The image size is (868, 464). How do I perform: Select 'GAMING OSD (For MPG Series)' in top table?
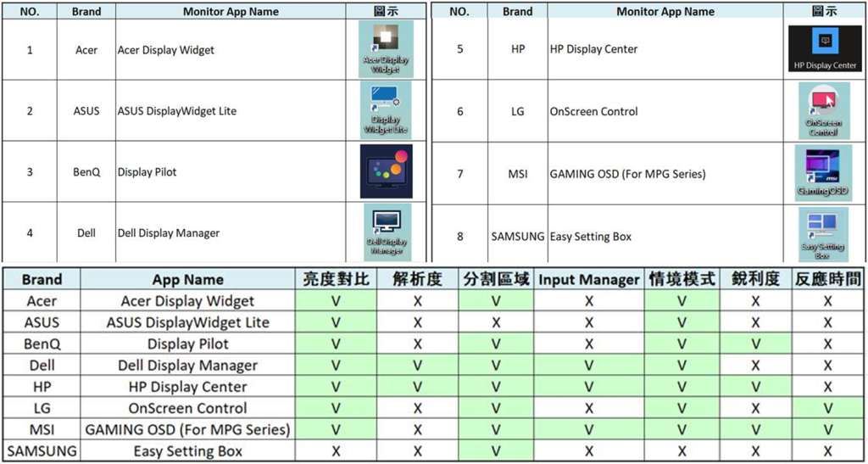(x=627, y=174)
